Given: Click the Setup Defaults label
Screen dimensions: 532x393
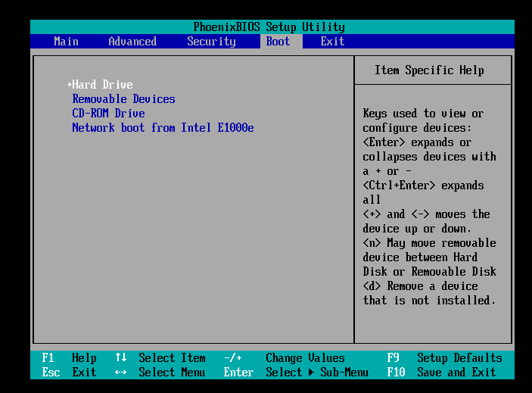Looking at the screenshot, I should [x=460, y=357].
